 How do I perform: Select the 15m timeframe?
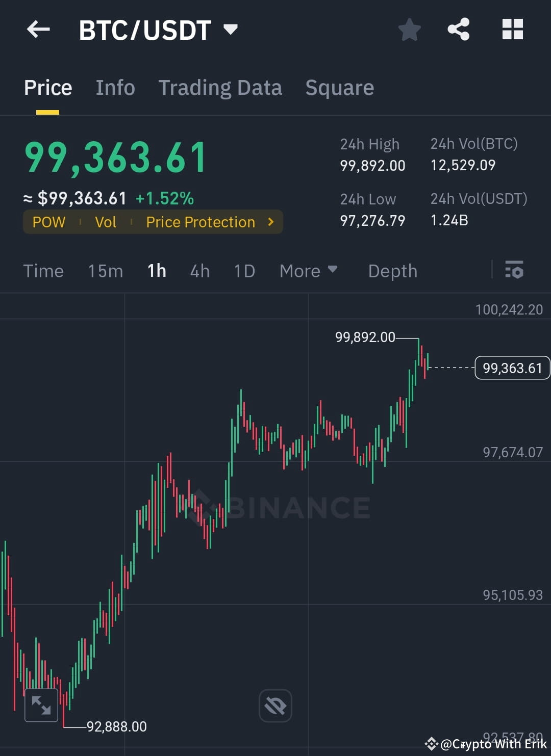[105, 271]
